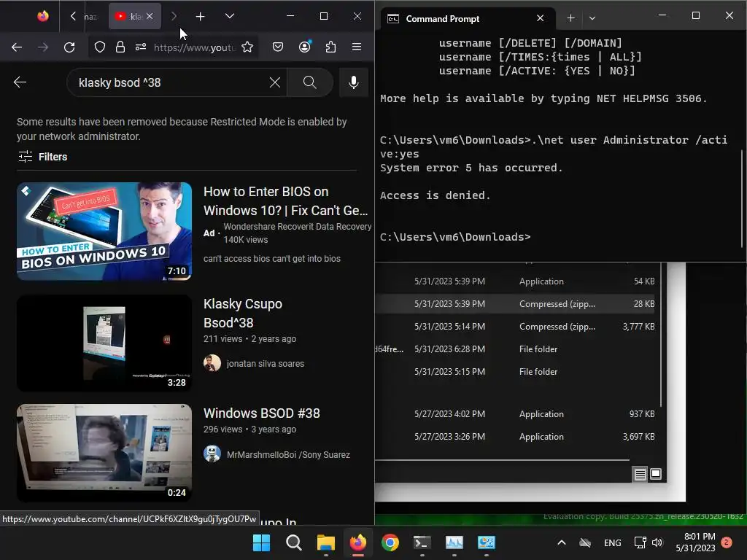Open the Firefox application hamburger menu
This screenshot has width=747, height=560.
356,47
